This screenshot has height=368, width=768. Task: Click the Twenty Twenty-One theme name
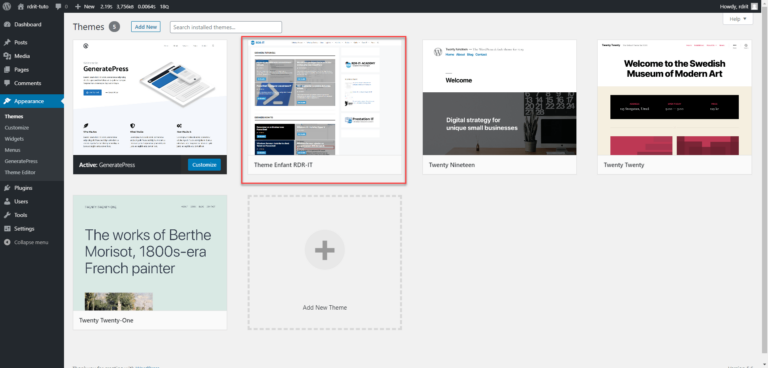point(106,320)
